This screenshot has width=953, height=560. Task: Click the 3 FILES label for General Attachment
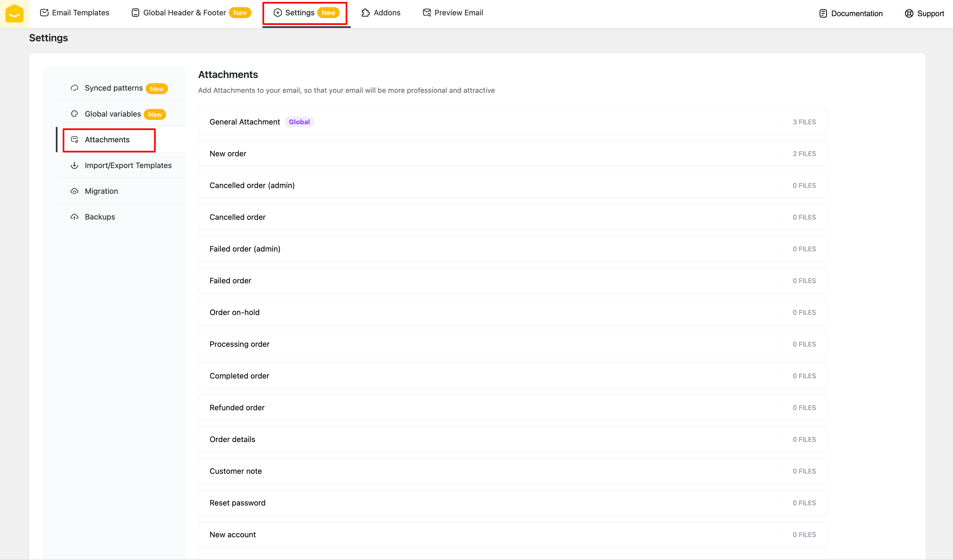click(x=804, y=122)
